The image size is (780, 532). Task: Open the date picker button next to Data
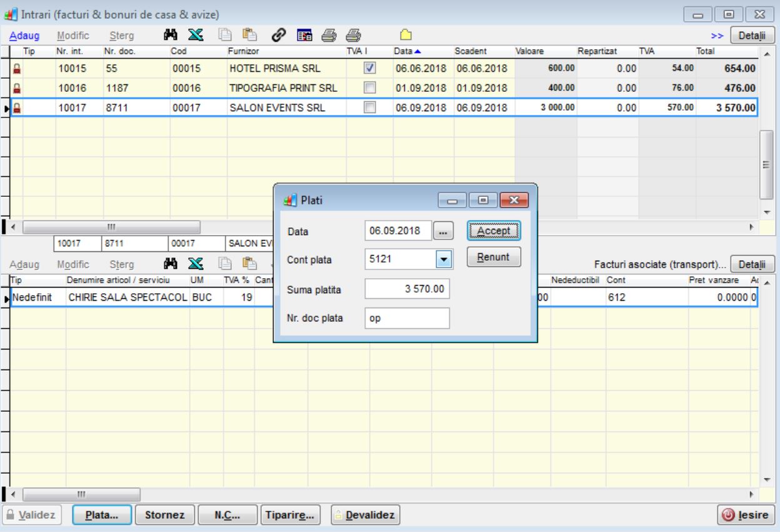pos(443,231)
